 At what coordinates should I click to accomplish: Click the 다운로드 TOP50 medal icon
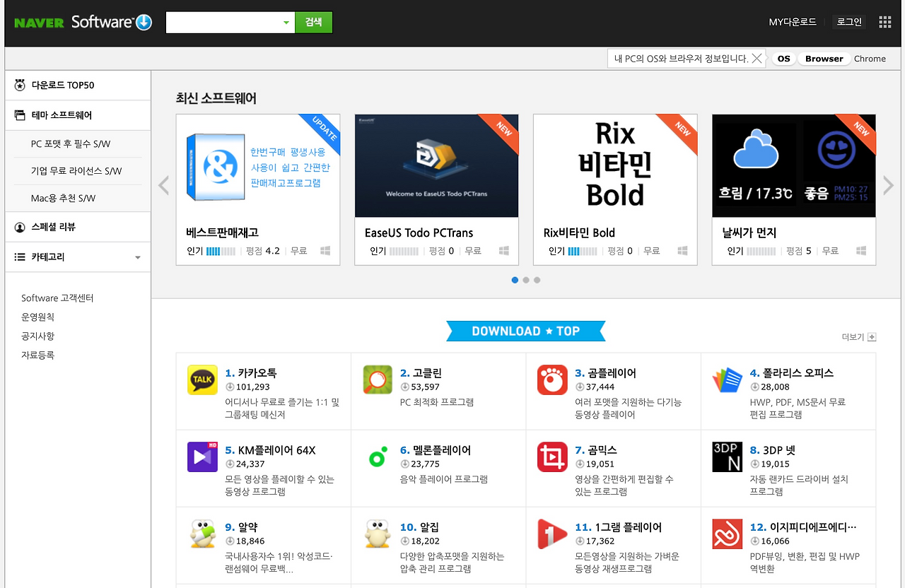(x=20, y=86)
